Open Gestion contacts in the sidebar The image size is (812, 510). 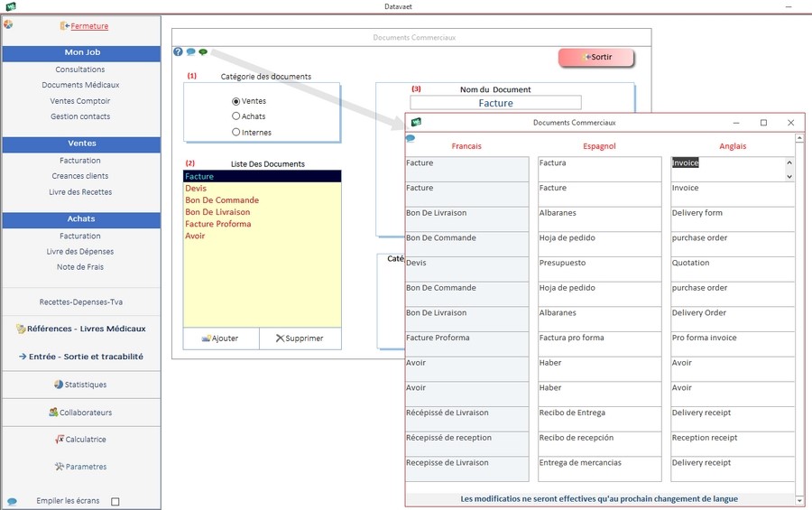click(x=80, y=116)
